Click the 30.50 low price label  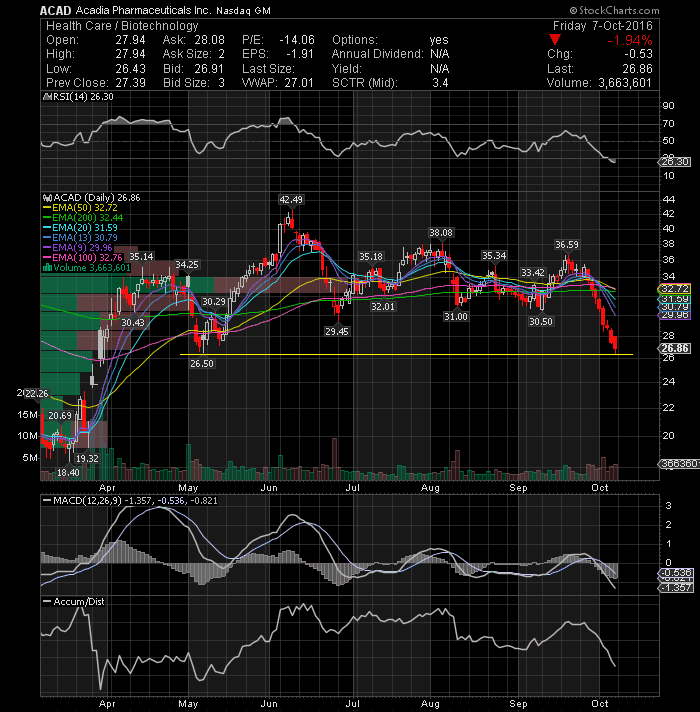click(541, 321)
